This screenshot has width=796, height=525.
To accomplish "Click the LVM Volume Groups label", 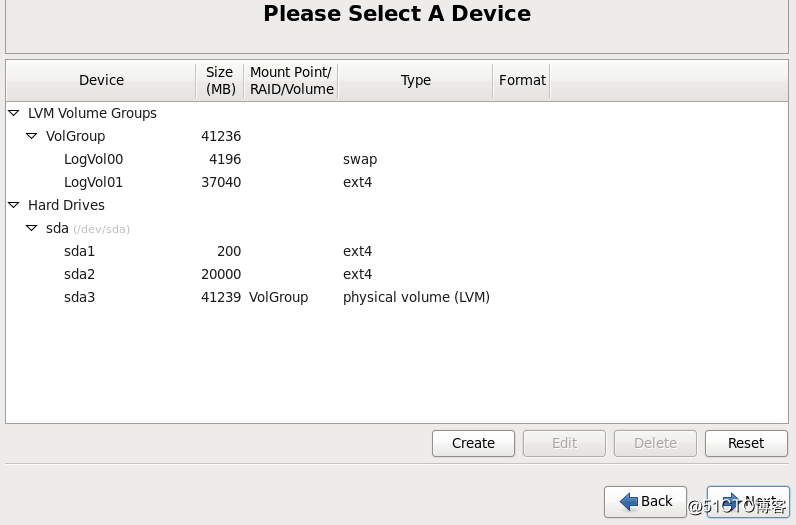I will pos(92,113).
